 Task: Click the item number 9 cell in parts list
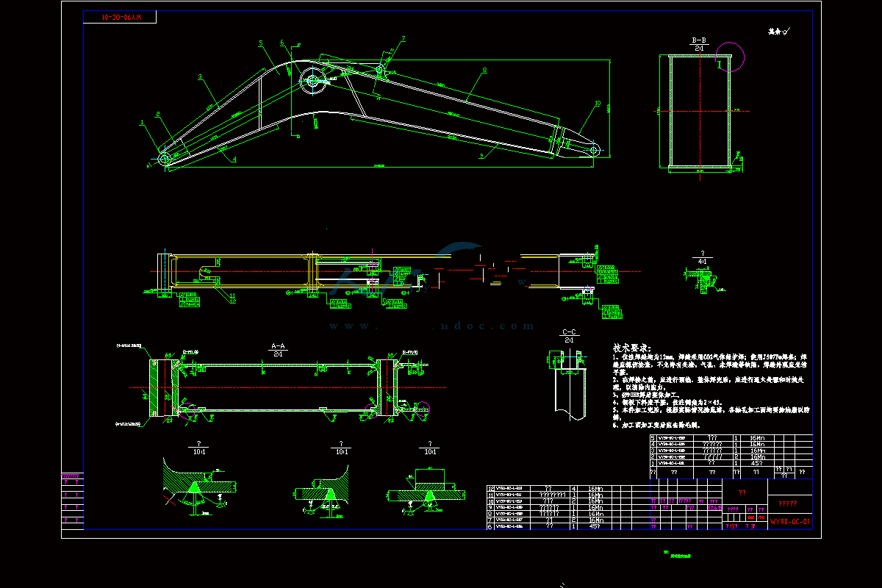point(491,507)
